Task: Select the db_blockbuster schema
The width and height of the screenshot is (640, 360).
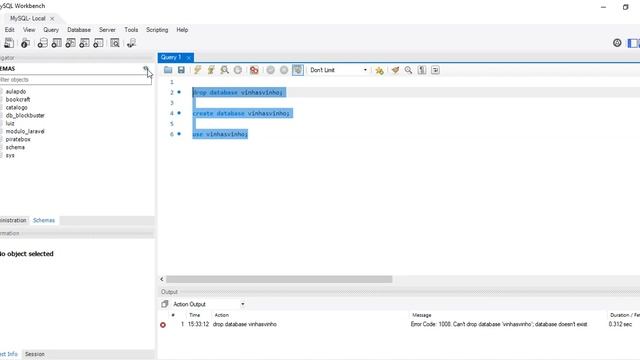Action: 25,115
